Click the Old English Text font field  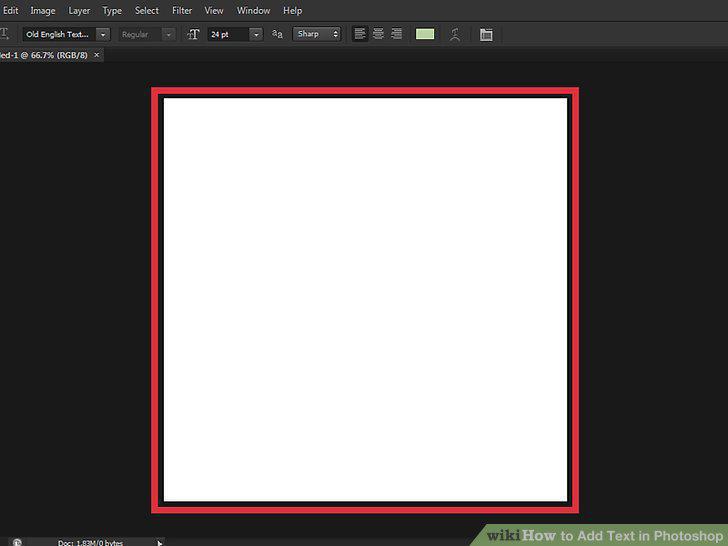pos(59,34)
